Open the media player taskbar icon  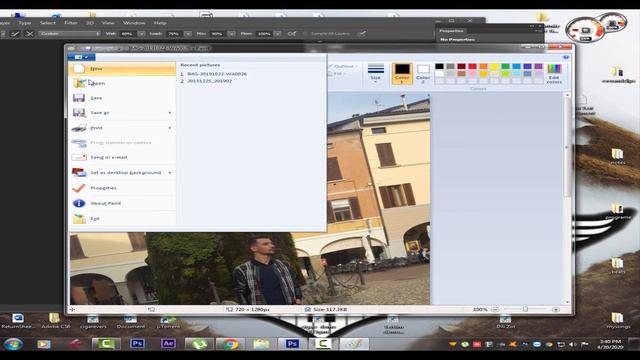(44, 344)
